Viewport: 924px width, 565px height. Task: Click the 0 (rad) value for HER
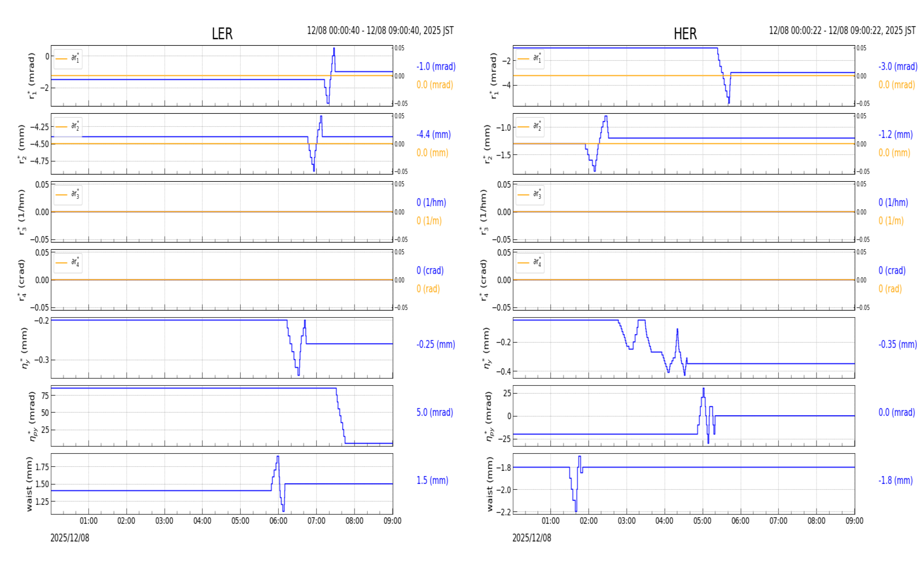tap(890, 289)
